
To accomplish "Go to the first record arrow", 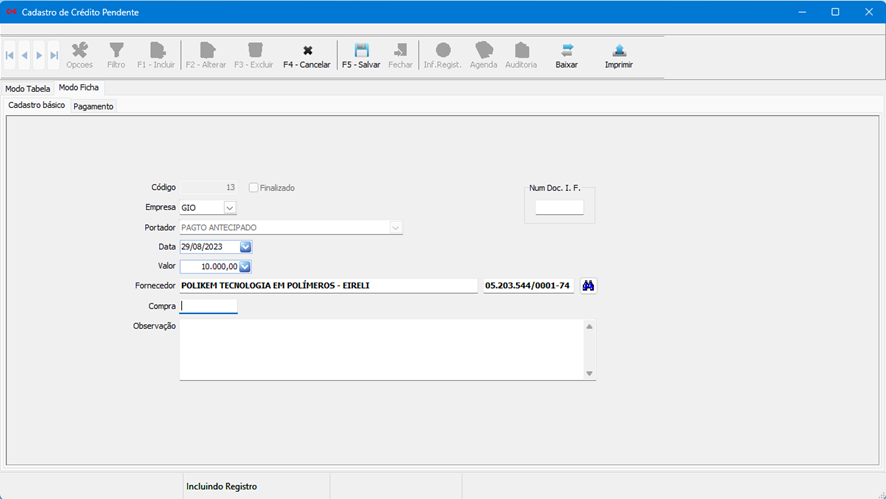I will tap(10, 55).
